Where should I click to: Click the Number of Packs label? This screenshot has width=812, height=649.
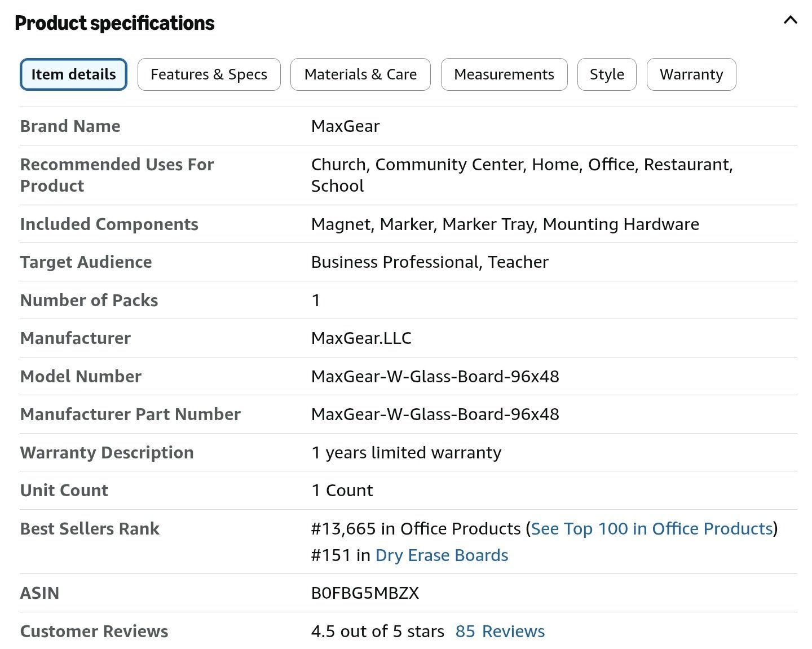coord(89,301)
